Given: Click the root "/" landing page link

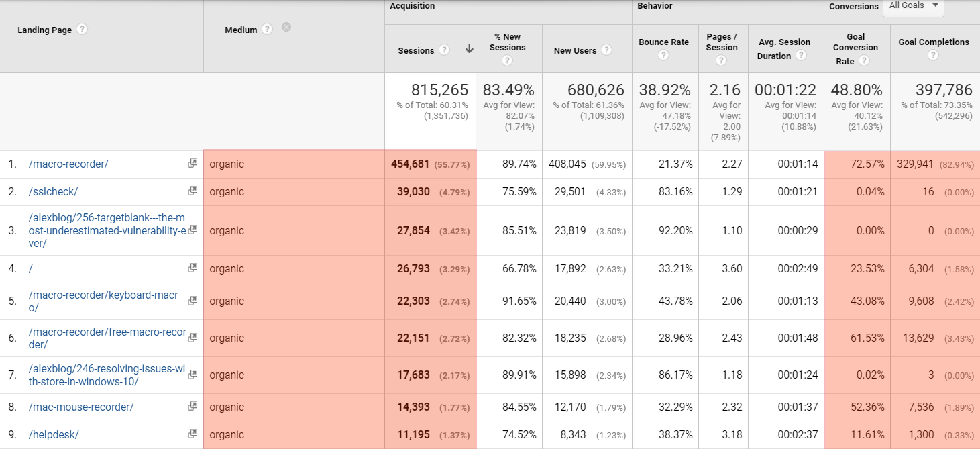Looking at the screenshot, I should point(32,269).
